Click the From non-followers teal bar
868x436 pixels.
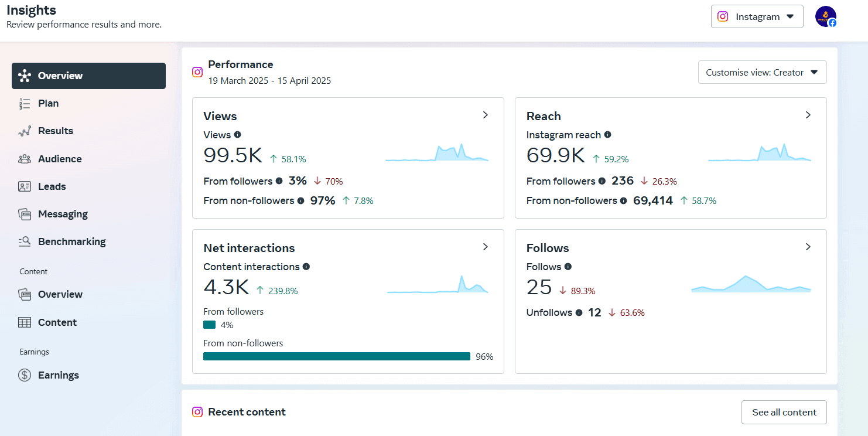tap(336, 356)
